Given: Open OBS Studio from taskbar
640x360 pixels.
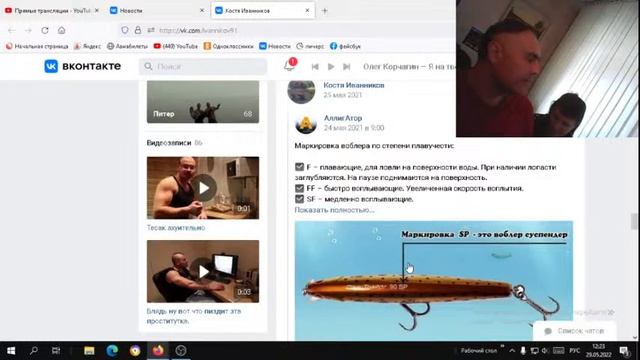Looking at the screenshot, I should [181, 351].
